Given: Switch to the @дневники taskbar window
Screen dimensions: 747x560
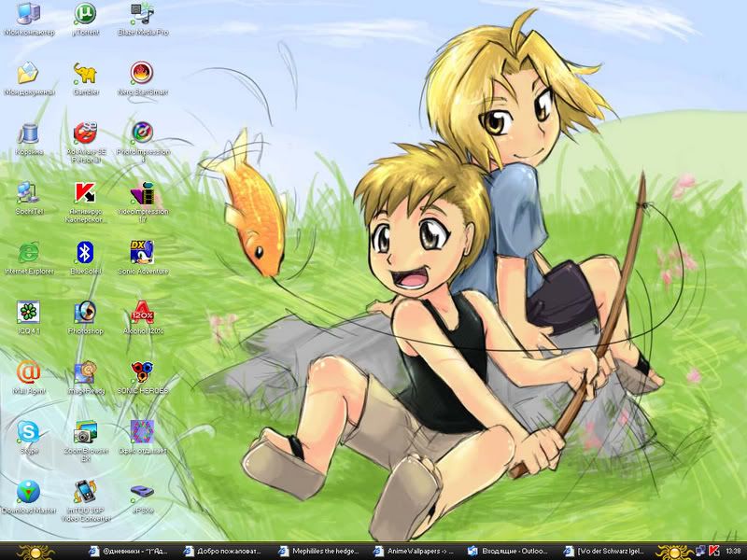Looking at the screenshot, I should pyautogui.click(x=129, y=551).
